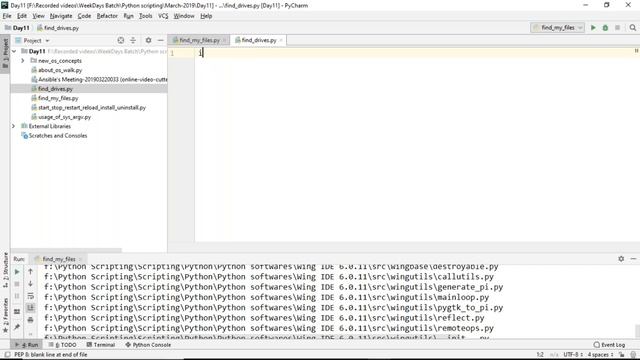Image resolution: width=640 pixels, height=360 pixels.
Task: Toggle scroll to end in Run console
Action: coord(31,308)
